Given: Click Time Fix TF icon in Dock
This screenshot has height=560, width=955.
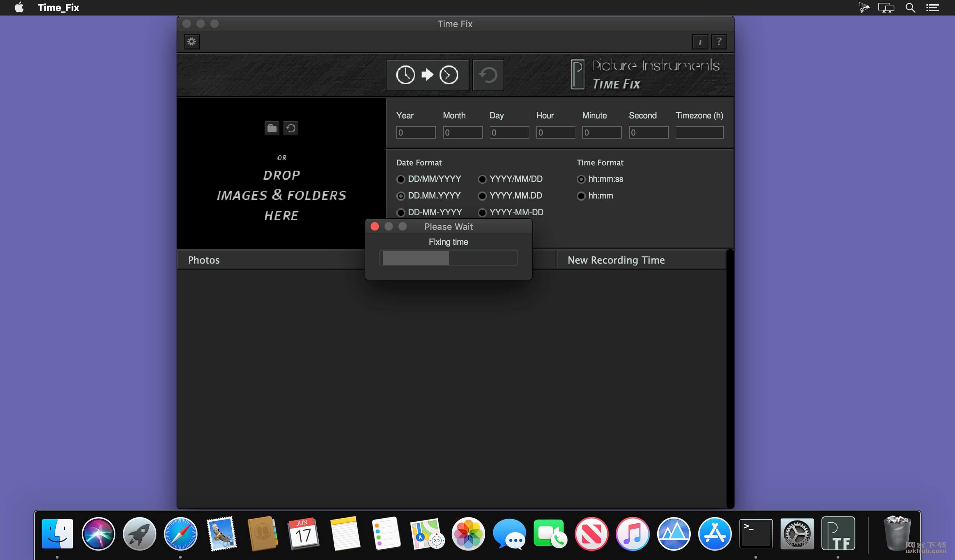Looking at the screenshot, I should [x=838, y=534].
